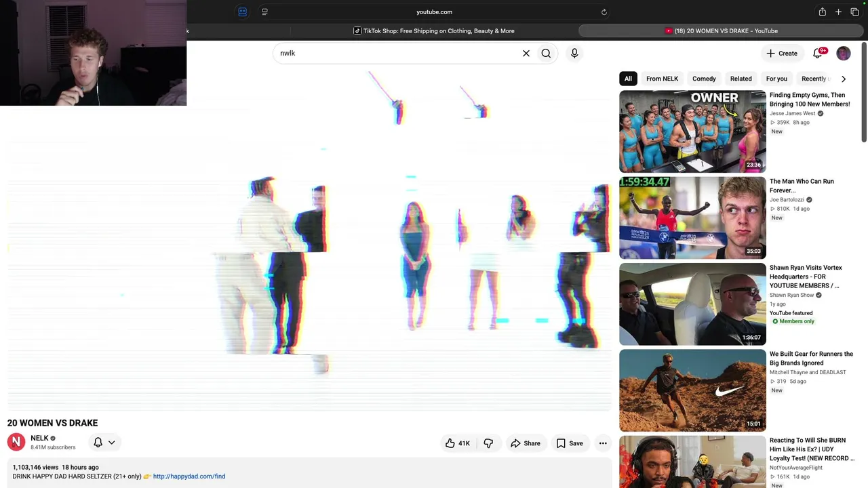Show Safari tab overview

(x=854, y=12)
